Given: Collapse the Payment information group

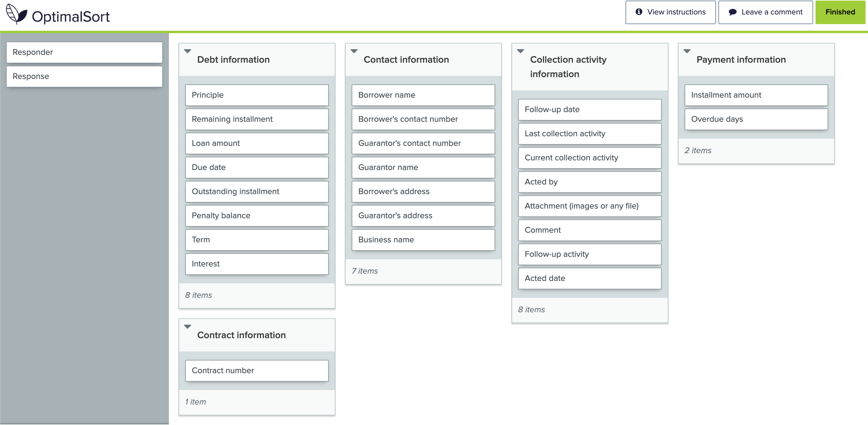Looking at the screenshot, I should [687, 51].
